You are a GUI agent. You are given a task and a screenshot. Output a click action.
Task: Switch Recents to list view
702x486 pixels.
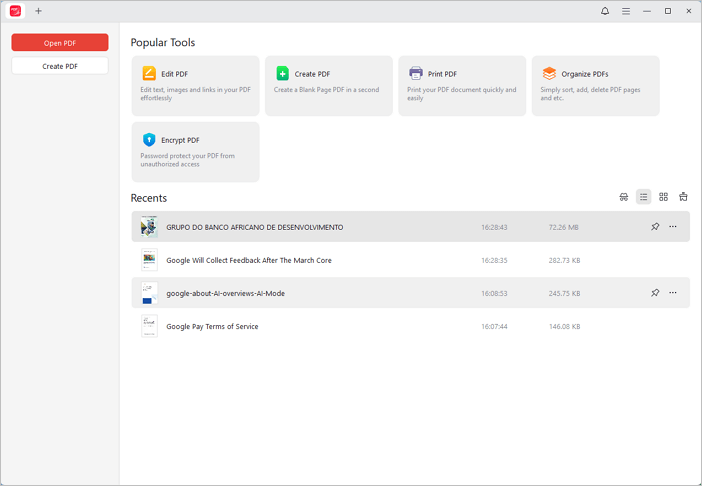643,197
